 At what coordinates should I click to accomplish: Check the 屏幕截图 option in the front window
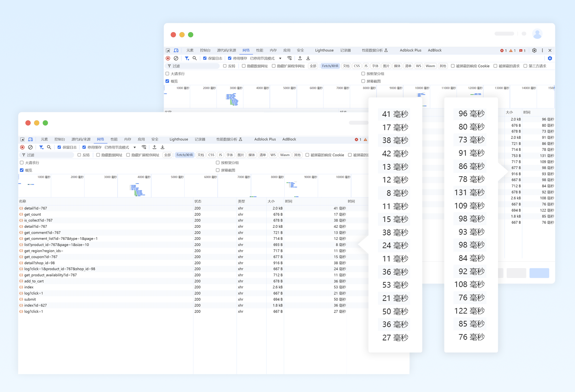pyautogui.click(x=218, y=170)
